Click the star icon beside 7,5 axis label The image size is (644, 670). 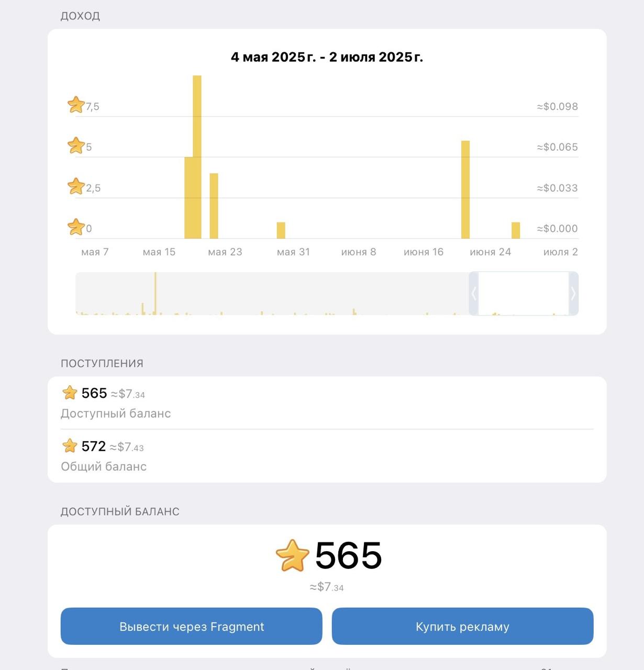[x=76, y=105]
